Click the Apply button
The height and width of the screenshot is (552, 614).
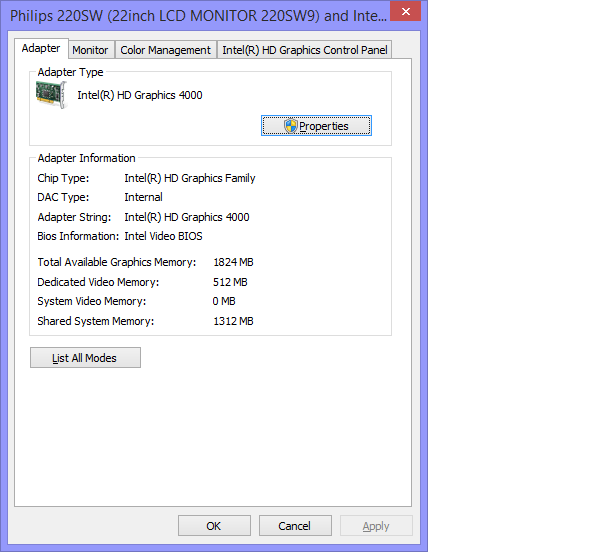click(376, 526)
